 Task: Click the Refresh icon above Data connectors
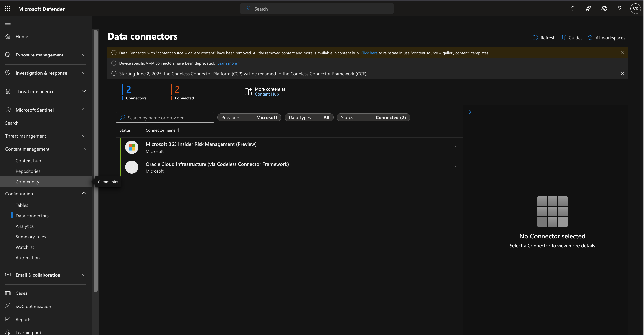[x=535, y=37]
